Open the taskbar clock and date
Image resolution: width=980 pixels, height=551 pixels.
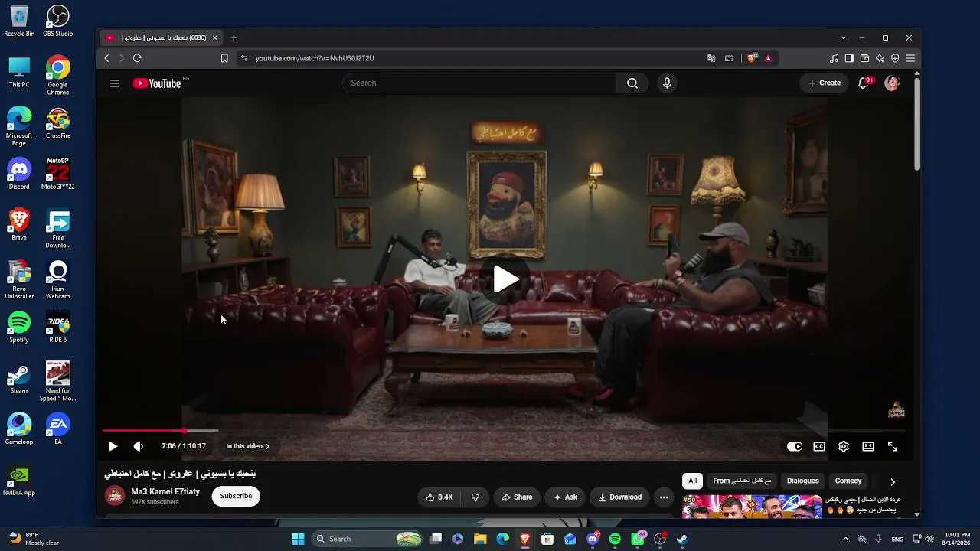[957, 539]
